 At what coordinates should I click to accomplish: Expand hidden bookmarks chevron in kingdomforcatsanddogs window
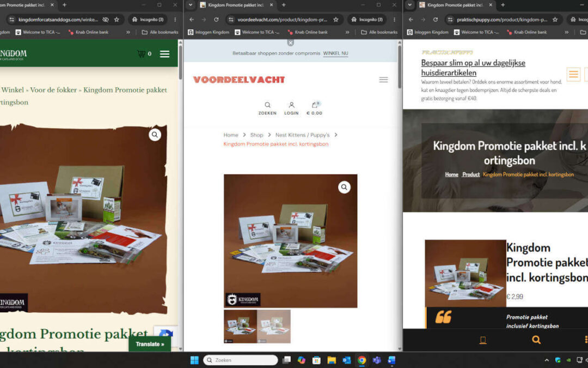pos(128,32)
